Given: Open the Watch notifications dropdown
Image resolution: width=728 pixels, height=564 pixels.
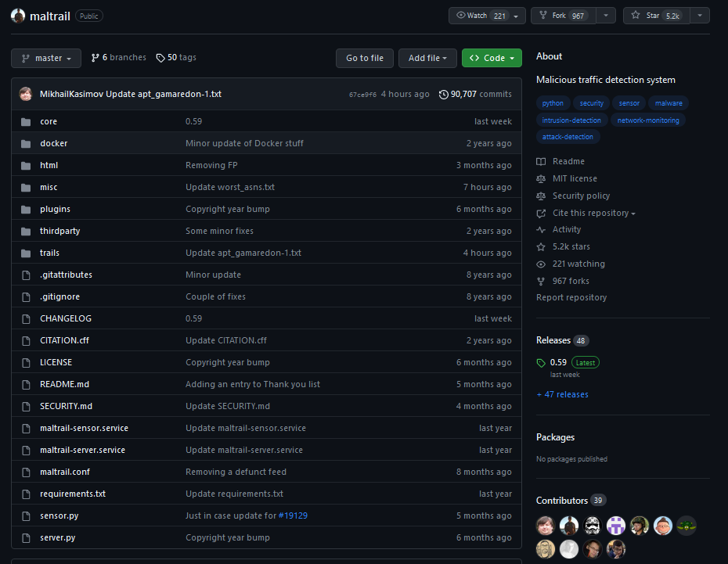Looking at the screenshot, I should pos(487,16).
